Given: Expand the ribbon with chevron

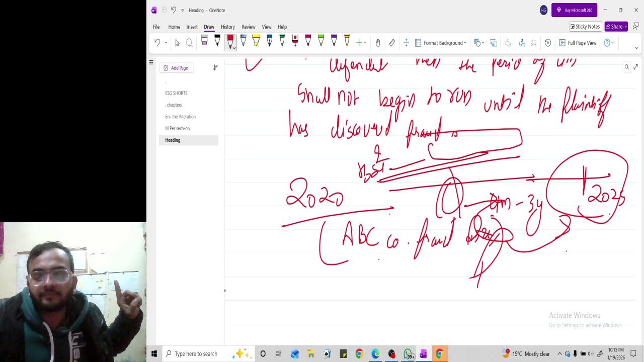Looking at the screenshot, I should click(636, 48).
